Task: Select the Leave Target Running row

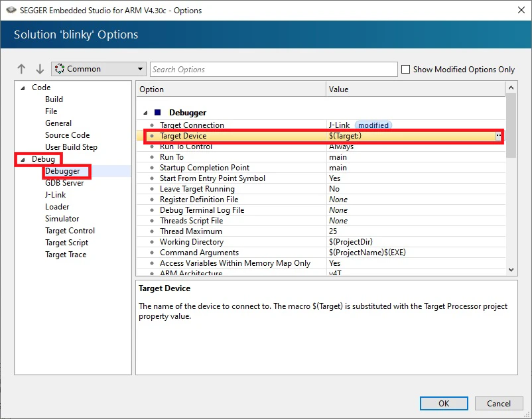Action: (x=321, y=189)
